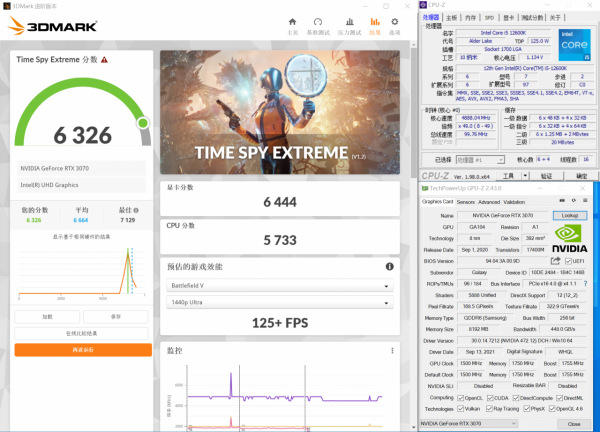The image size is (600, 432).
Task: Toggle the Ray Tracing checkbox
Action: click(489, 409)
